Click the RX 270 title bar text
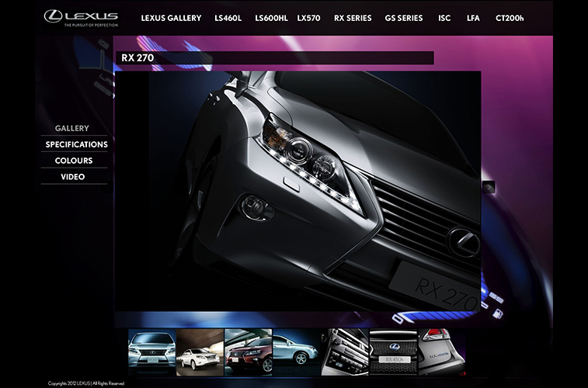This screenshot has height=388, width=588. (x=137, y=57)
